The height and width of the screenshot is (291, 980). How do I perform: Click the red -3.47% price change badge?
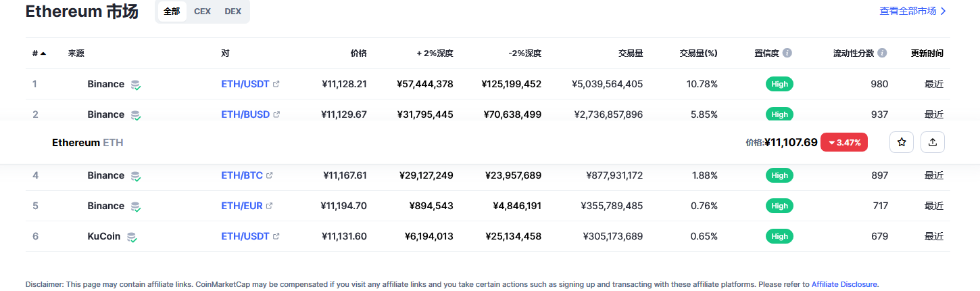pos(844,142)
